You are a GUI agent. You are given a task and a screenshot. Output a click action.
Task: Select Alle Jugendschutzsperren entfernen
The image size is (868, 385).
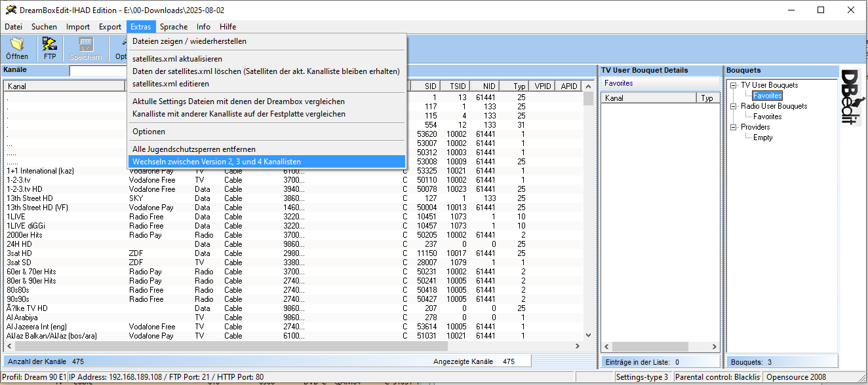click(x=267, y=149)
